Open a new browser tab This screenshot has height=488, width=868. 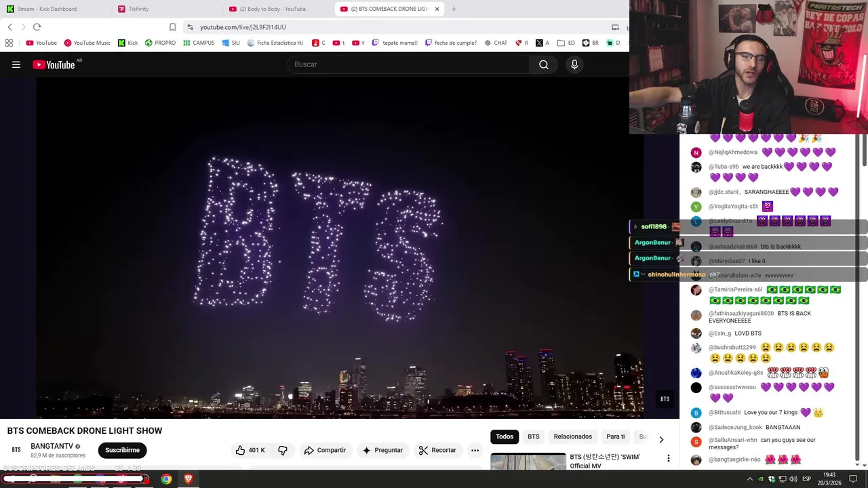point(454,9)
